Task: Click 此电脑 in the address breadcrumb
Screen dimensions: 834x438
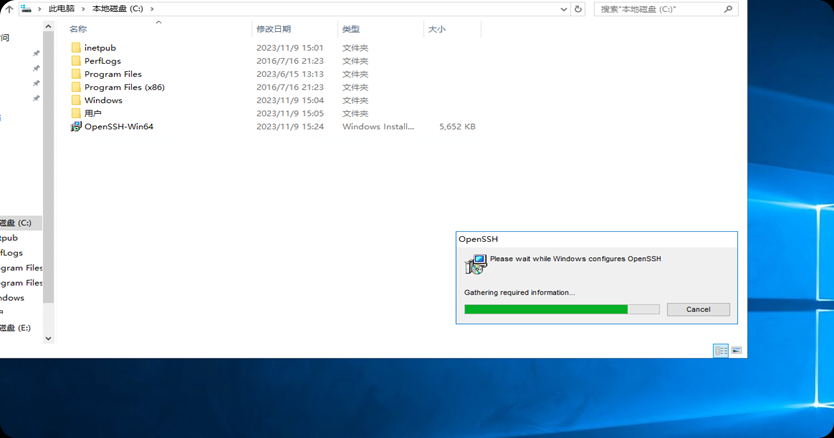Action: pyautogui.click(x=62, y=9)
